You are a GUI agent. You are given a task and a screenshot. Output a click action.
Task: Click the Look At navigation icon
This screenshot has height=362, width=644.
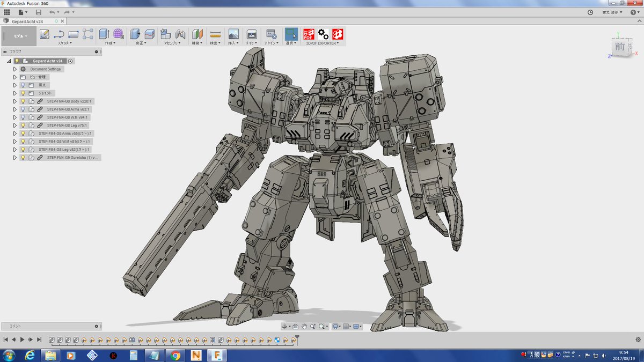[x=295, y=326]
